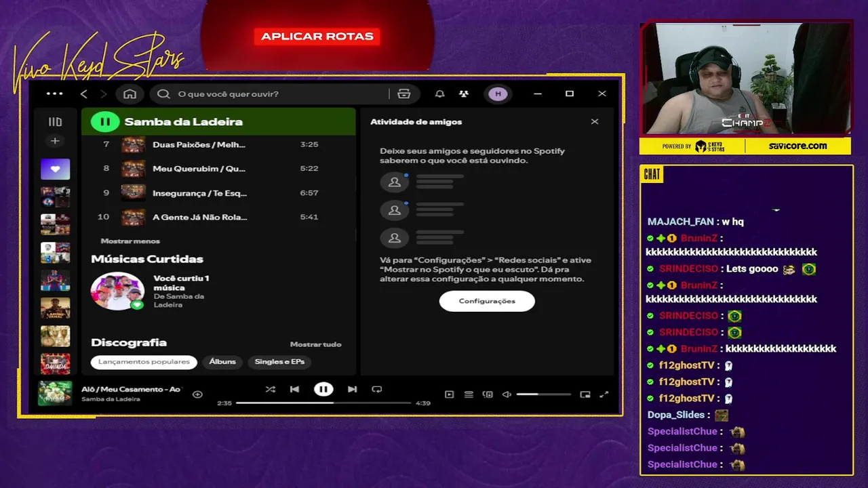The width and height of the screenshot is (868, 488).
Task: Open the Spotify three-dots menu
Action: coord(54,94)
